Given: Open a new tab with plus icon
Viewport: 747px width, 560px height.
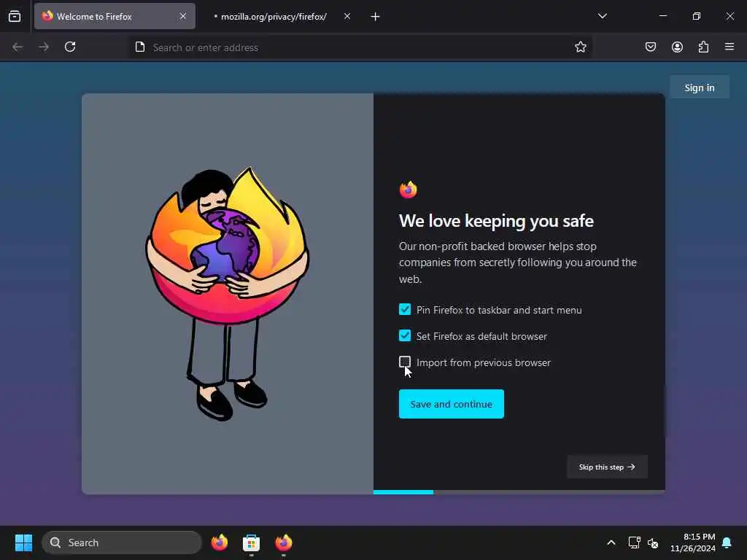Looking at the screenshot, I should click(376, 17).
